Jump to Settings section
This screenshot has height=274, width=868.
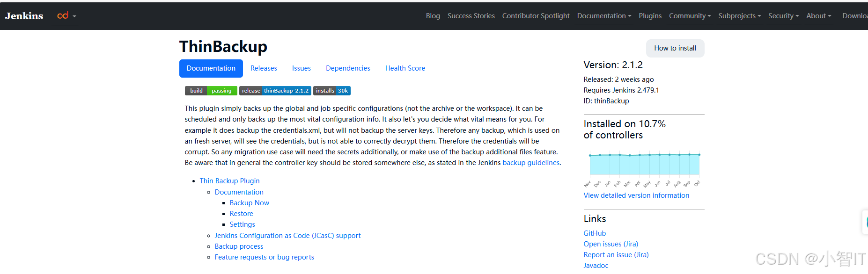pyautogui.click(x=242, y=224)
